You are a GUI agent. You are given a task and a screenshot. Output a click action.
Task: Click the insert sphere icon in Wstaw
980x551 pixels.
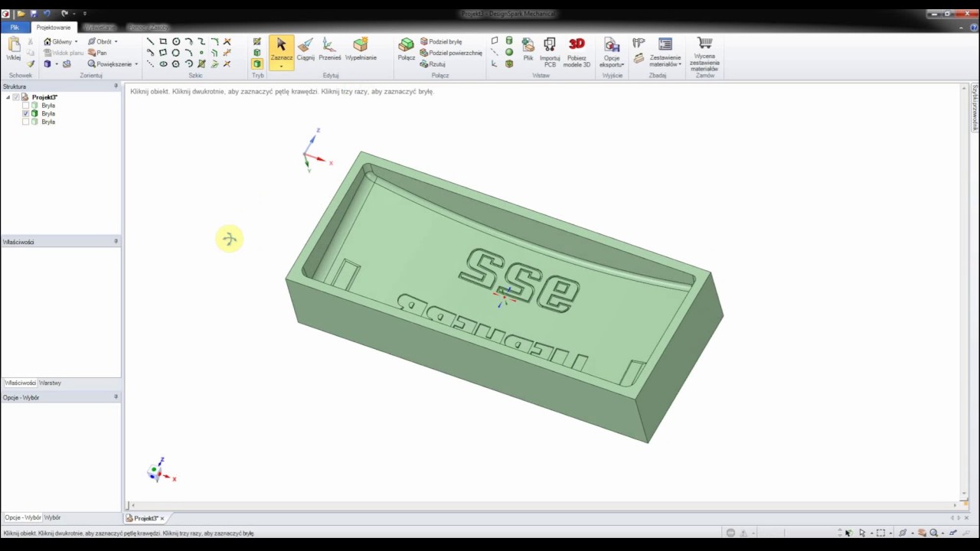(509, 53)
